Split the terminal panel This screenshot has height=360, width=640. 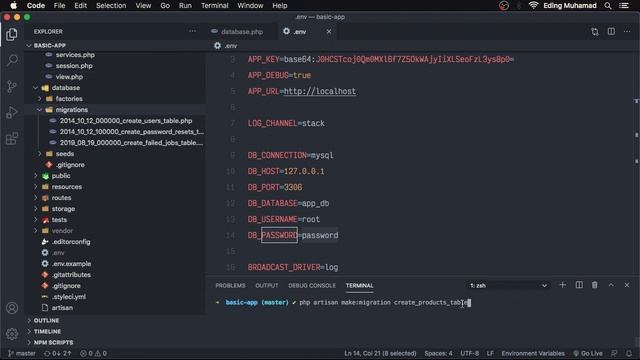click(x=579, y=285)
